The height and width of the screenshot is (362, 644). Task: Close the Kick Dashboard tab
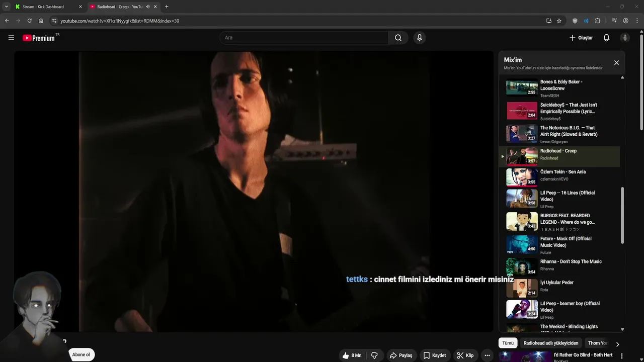(x=80, y=7)
